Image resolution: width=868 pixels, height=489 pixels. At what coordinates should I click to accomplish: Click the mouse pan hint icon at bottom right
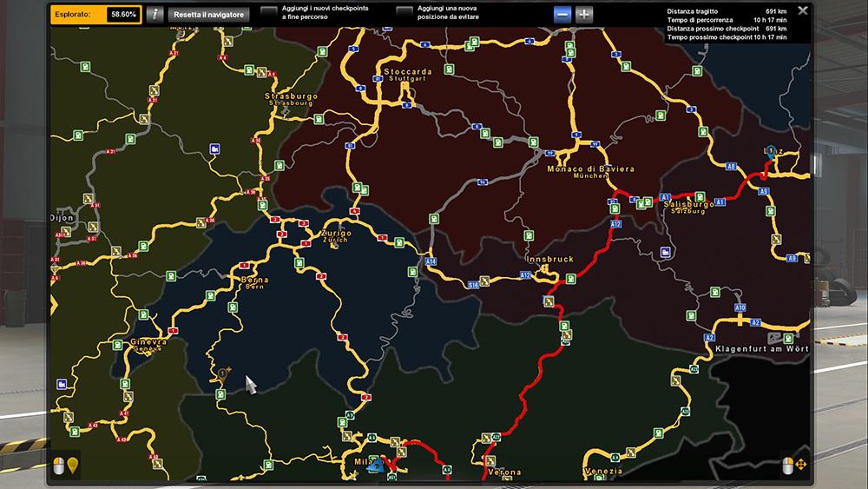point(793,465)
